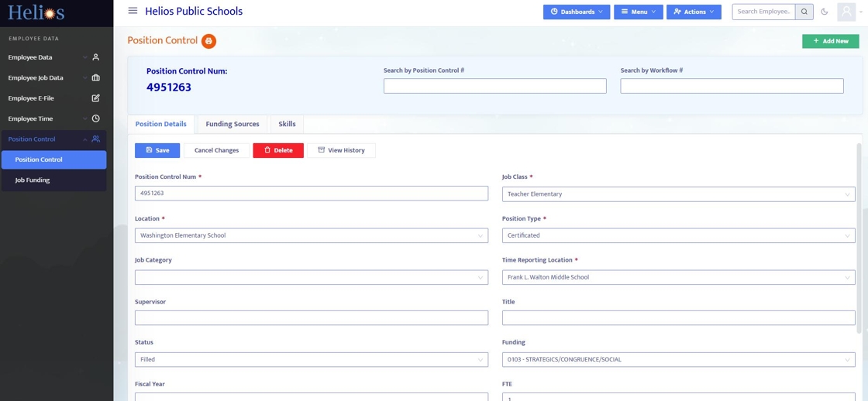Open Job Funding submenu item
The width and height of the screenshot is (868, 401).
(x=53, y=180)
